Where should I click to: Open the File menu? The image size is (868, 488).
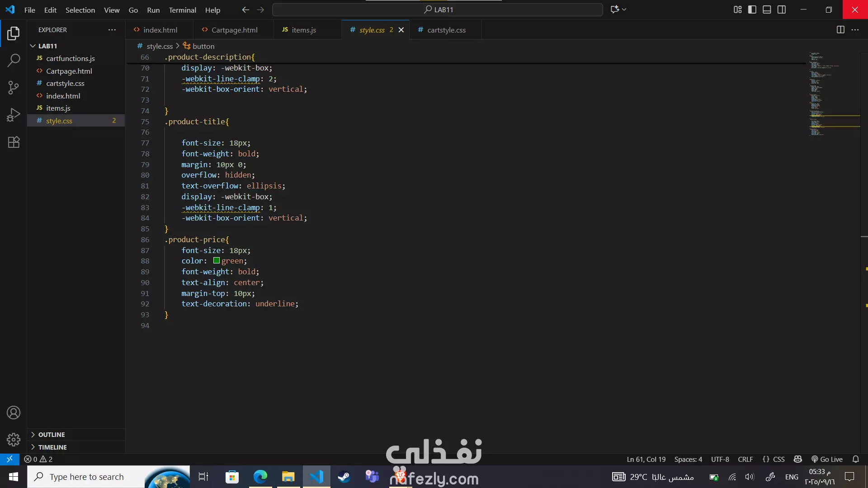[29, 10]
